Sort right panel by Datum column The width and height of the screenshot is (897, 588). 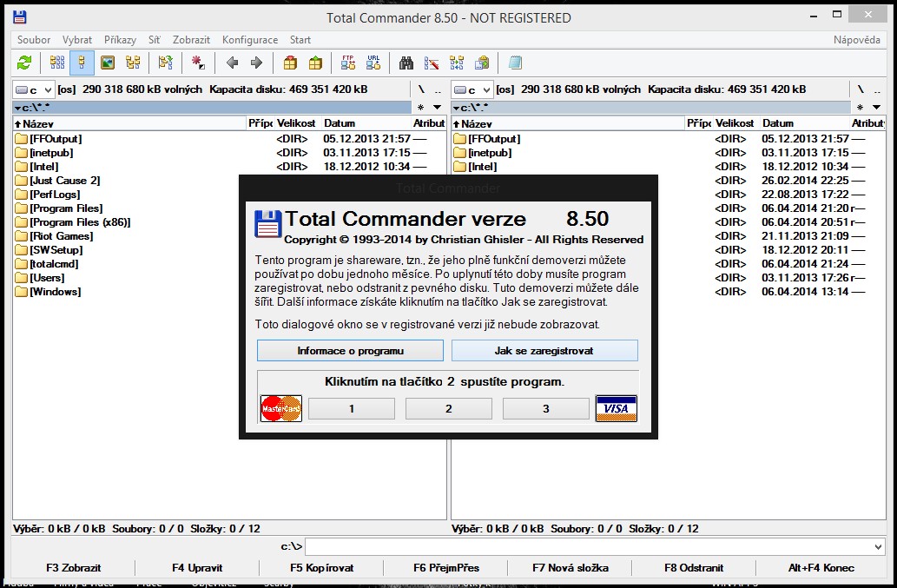coord(804,123)
